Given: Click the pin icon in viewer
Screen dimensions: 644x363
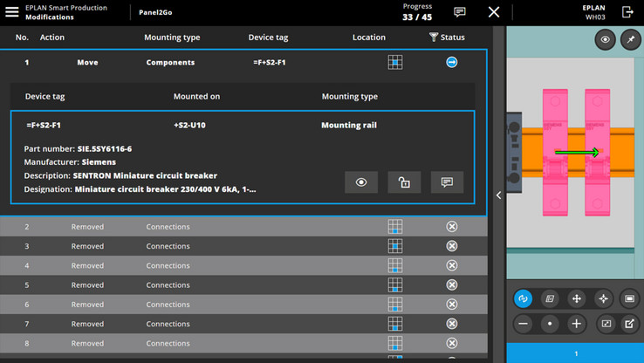Looking at the screenshot, I should [x=629, y=39].
